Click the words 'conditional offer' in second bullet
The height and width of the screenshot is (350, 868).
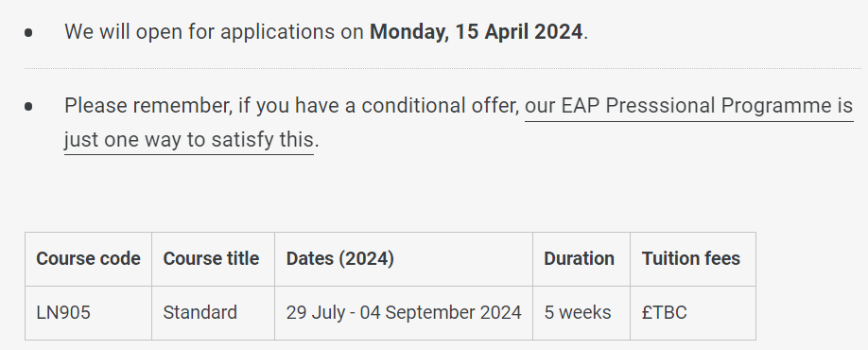tap(440, 105)
